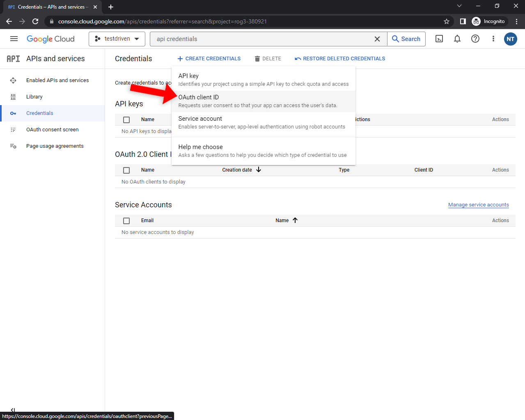Image resolution: width=525 pixels, height=420 pixels.
Task: Click the DELETE button
Action: coord(268,59)
